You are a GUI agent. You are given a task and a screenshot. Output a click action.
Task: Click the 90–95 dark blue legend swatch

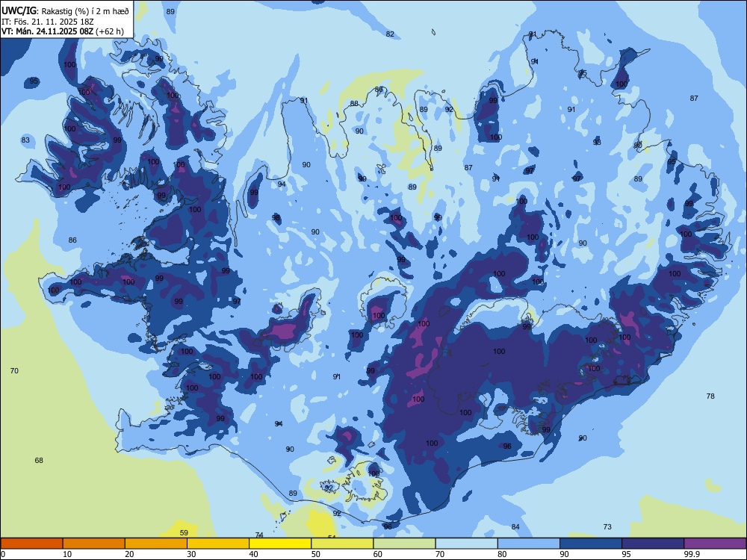click(x=591, y=544)
